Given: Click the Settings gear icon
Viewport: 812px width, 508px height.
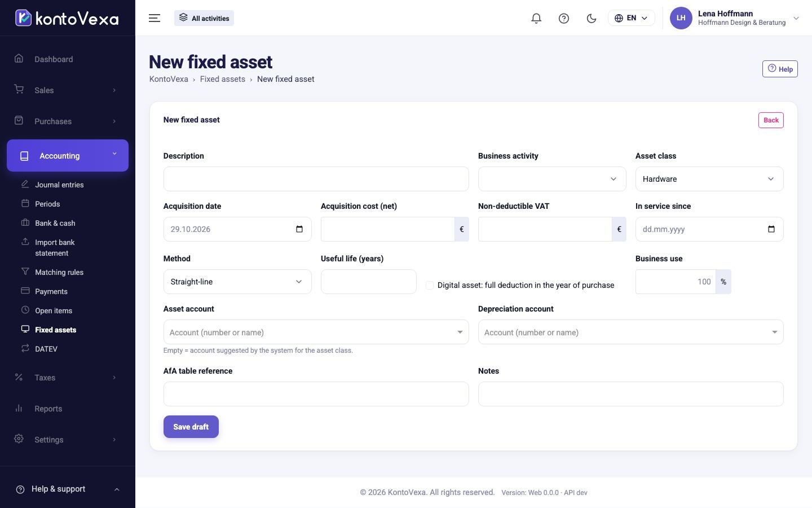Looking at the screenshot, I should 19,439.
